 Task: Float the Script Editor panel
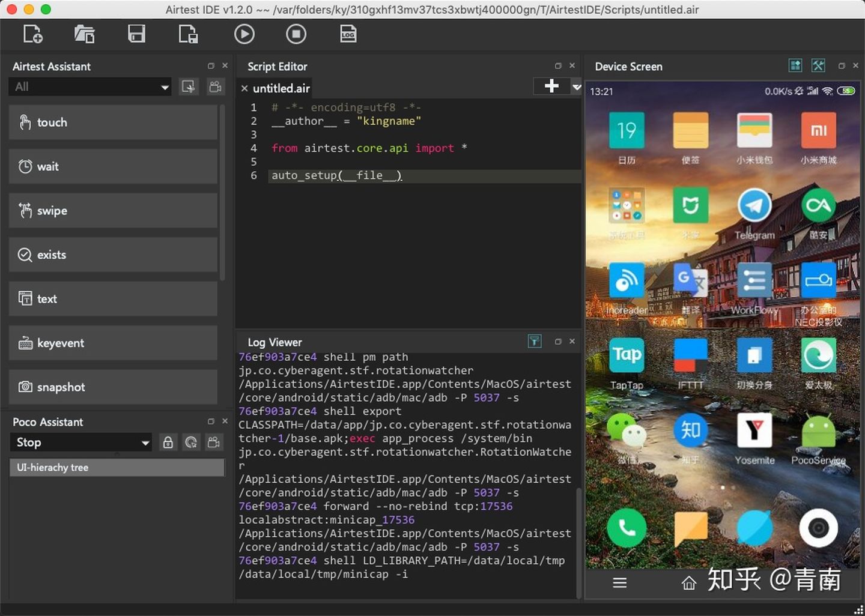558,66
